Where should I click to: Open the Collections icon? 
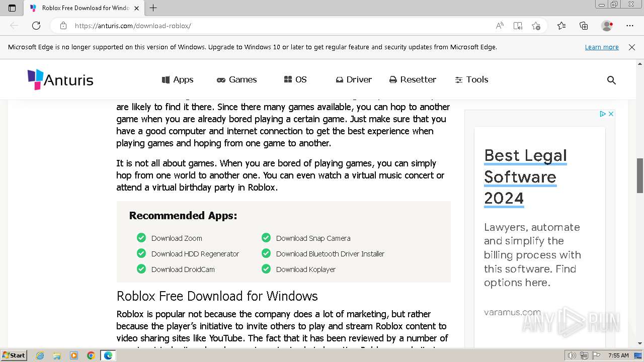[584, 26]
